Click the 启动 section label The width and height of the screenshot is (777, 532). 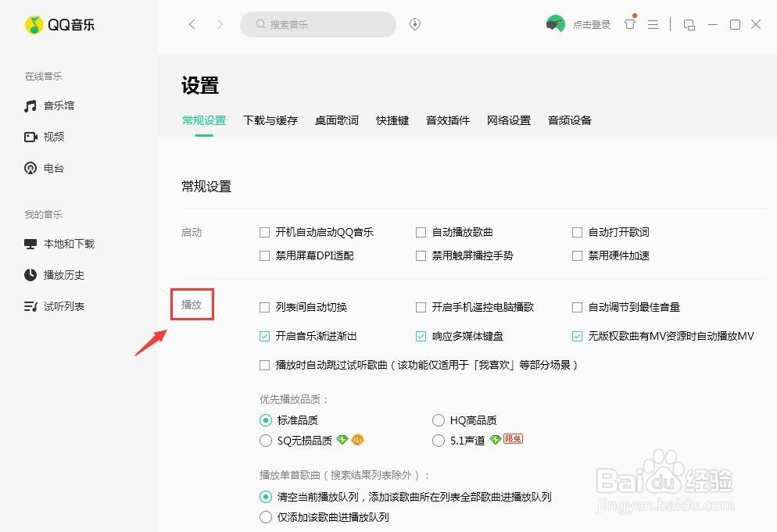pyautogui.click(x=192, y=232)
